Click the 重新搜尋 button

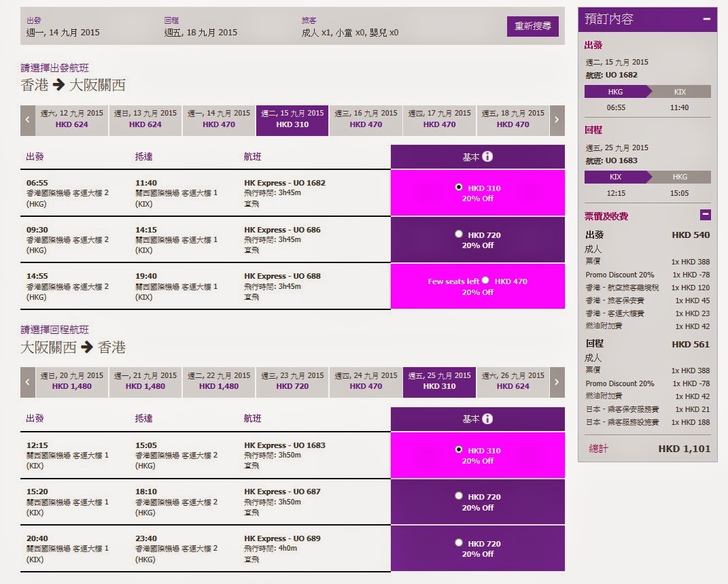532,27
